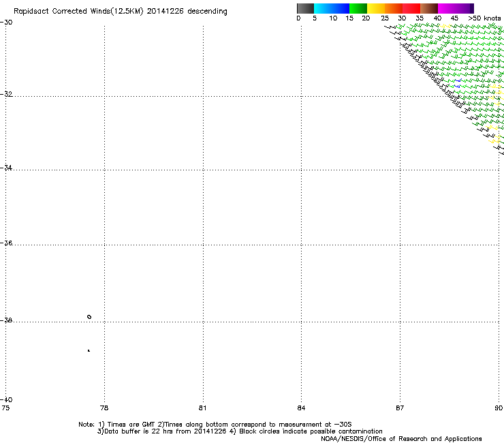Screen dimensions: 504x443
Task: Click the latitude label -38
Action: point(6,320)
